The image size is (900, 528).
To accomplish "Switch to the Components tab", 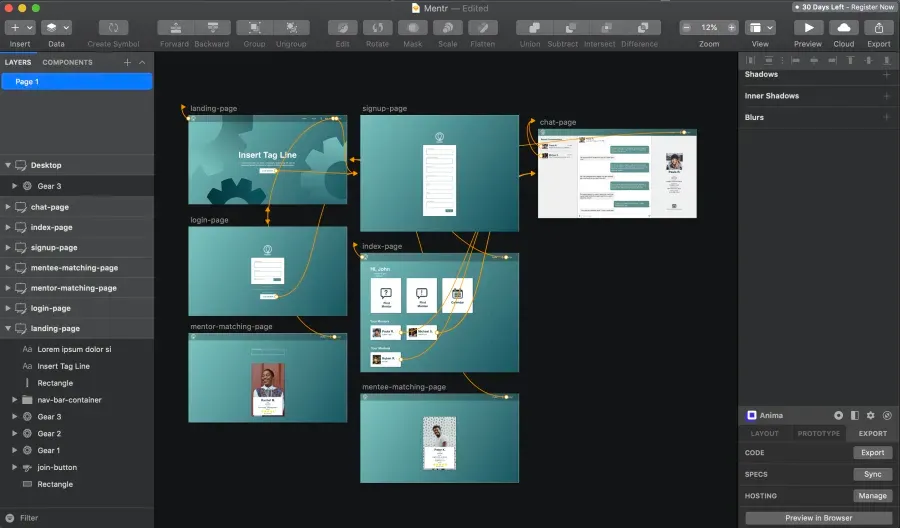I will [67, 62].
